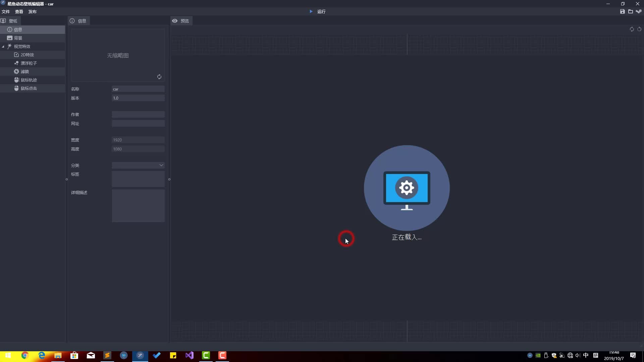Collapse the 视觉特效 tree node
Viewport: 644px width, 362px height.
3,47
